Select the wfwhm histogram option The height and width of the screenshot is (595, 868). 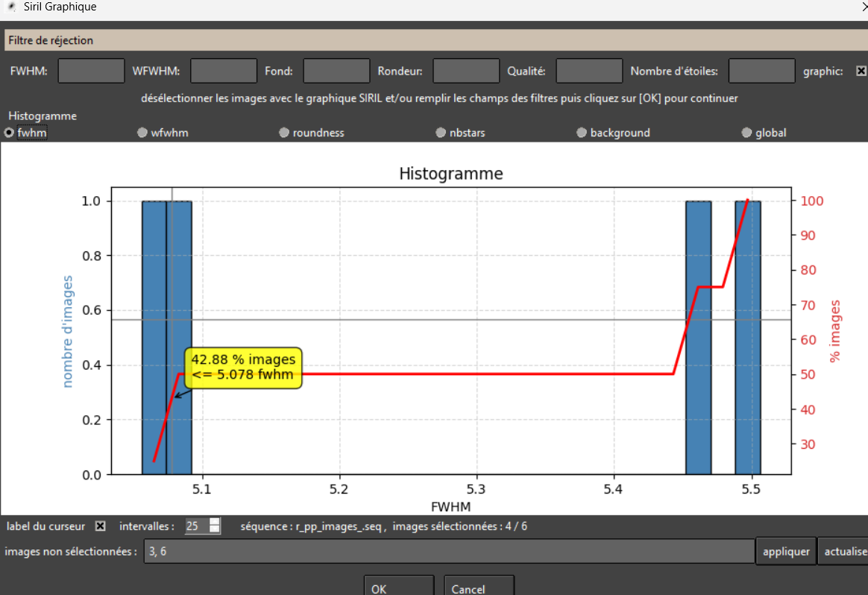[142, 133]
